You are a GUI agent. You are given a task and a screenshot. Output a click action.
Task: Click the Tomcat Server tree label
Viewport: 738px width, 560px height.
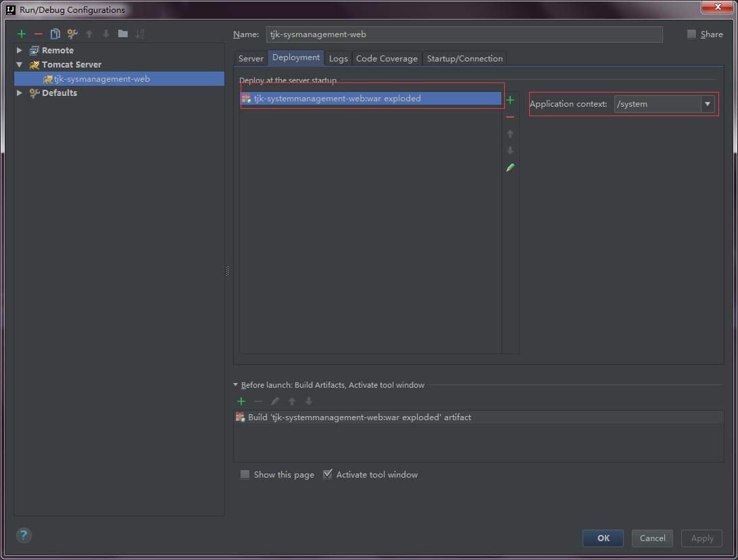click(x=72, y=65)
